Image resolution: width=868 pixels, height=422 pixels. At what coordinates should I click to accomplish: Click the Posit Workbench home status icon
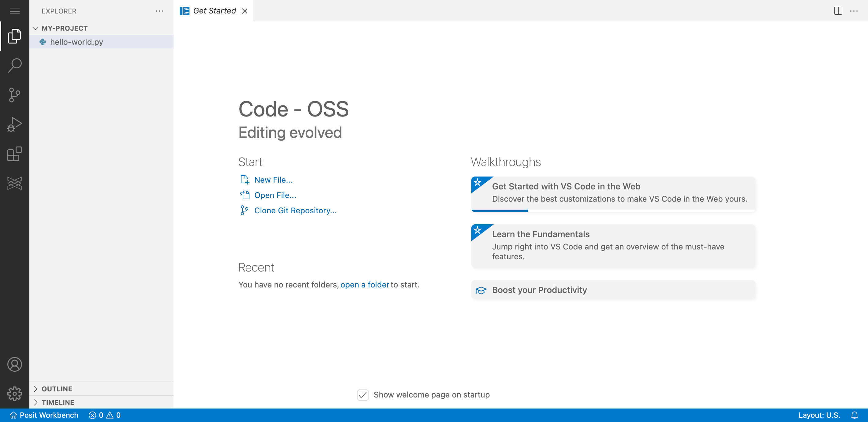coord(43,415)
